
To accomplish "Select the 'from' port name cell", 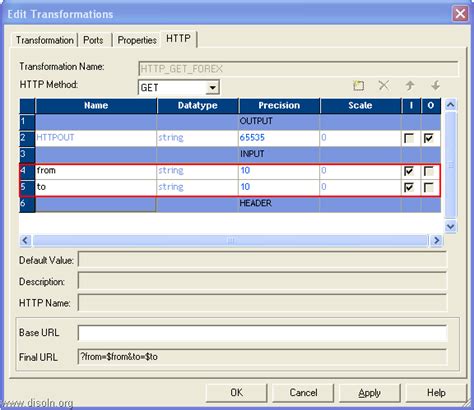I will 96,171.
